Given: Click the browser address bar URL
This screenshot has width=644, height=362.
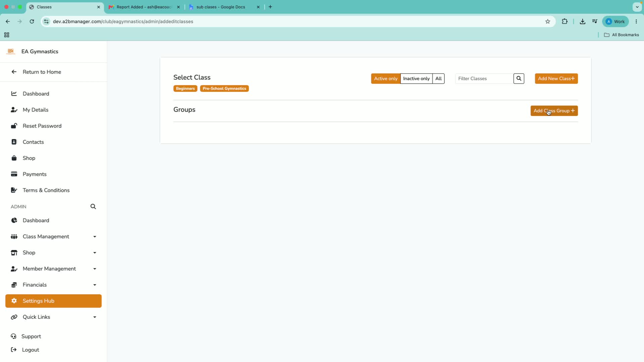Looking at the screenshot, I should pos(123,21).
